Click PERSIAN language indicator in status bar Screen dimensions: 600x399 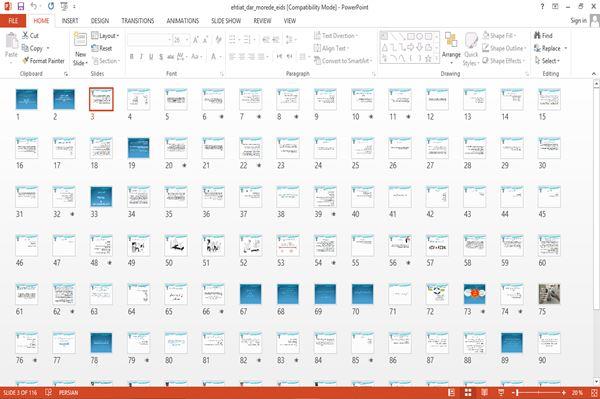tap(68, 392)
